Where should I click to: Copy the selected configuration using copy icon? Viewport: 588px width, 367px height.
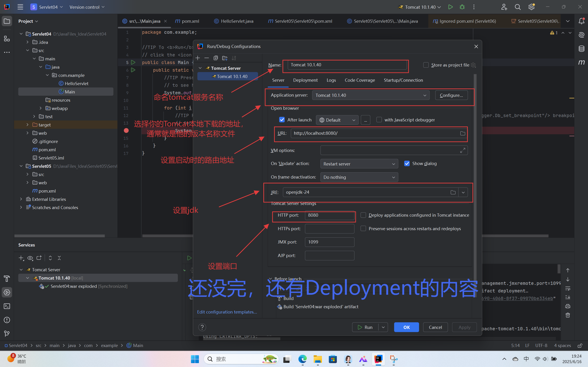point(216,58)
